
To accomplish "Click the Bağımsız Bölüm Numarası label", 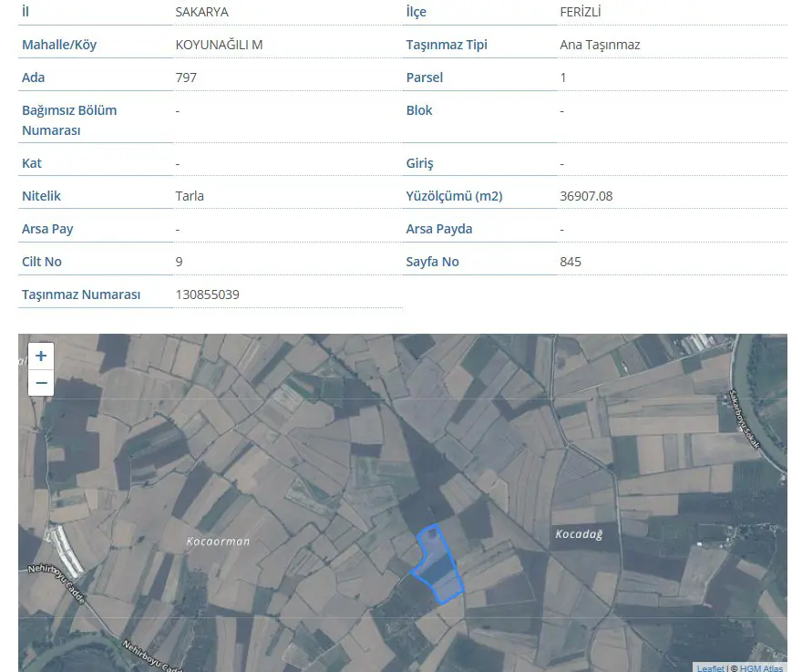I will (x=69, y=120).
